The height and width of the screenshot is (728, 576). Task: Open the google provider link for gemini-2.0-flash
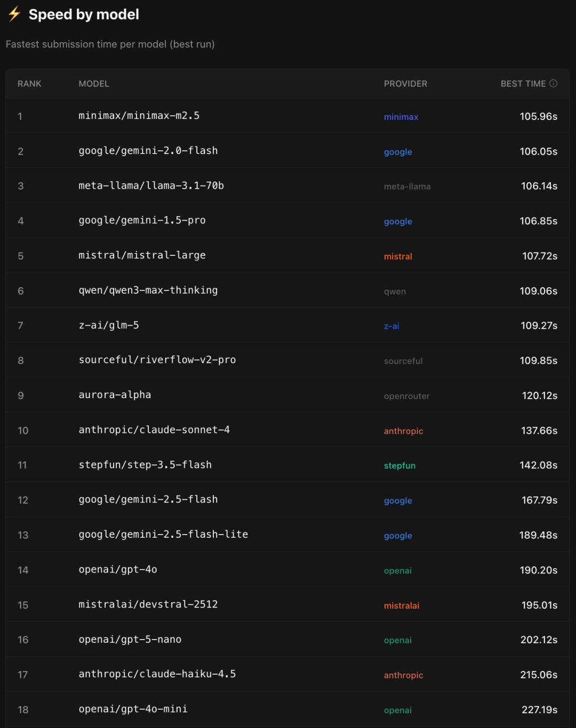(x=398, y=152)
